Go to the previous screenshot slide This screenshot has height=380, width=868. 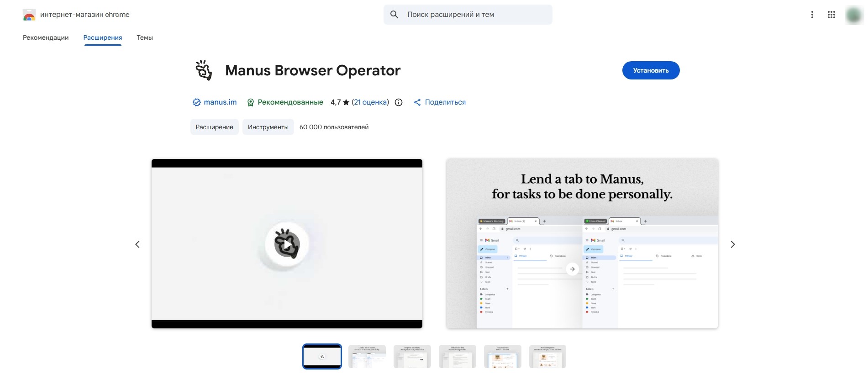137,244
